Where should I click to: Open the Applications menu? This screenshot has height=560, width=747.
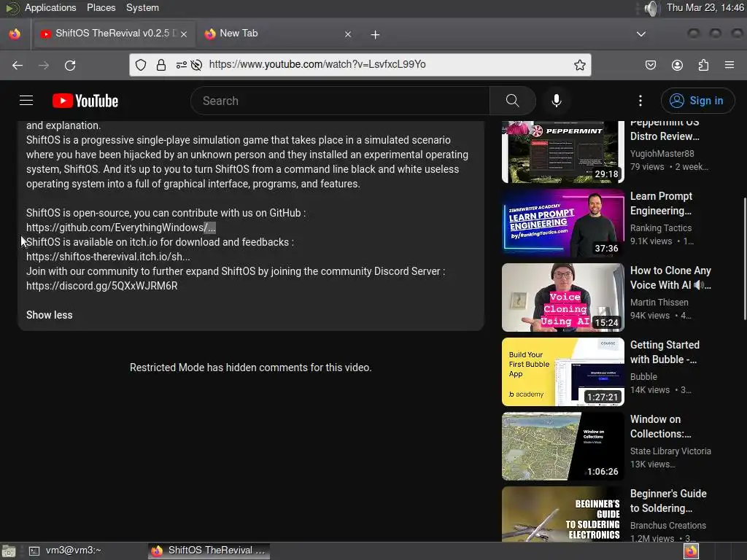[50, 7]
